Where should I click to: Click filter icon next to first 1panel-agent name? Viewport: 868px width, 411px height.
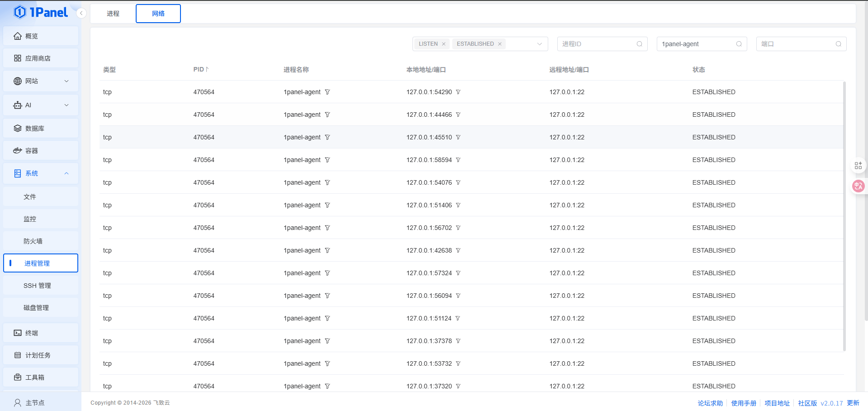327,92
